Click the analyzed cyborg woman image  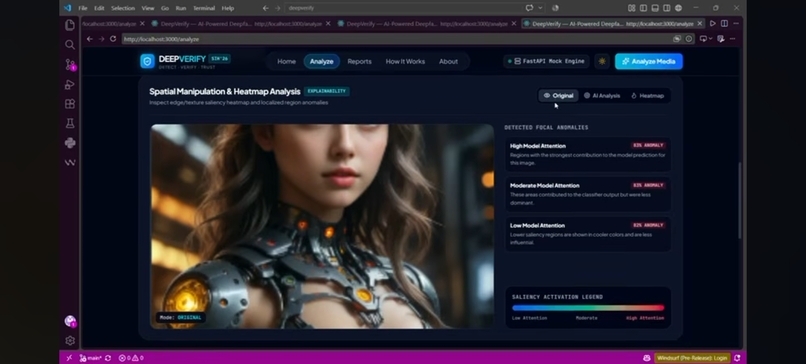click(x=322, y=226)
